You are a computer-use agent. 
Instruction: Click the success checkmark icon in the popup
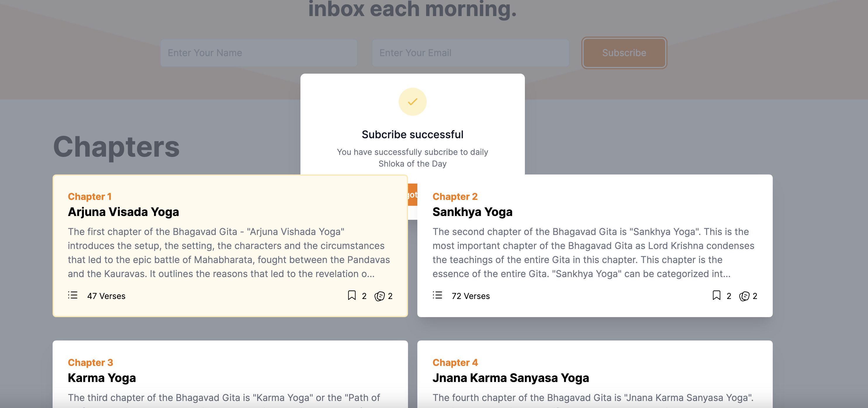[x=412, y=101]
